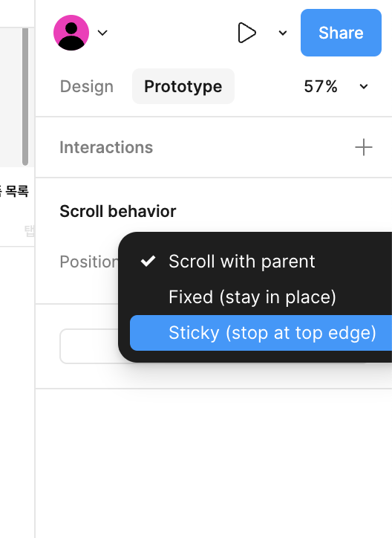Click the 57% zoom level value

click(321, 86)
